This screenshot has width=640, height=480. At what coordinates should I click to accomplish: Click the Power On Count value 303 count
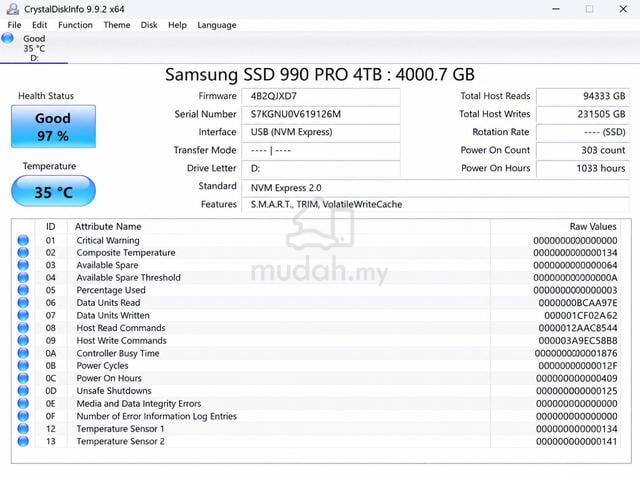tap(583, 151)
